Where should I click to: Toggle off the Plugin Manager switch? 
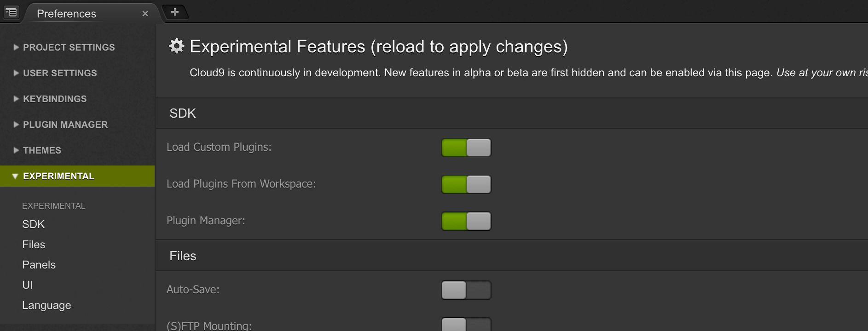466,221
